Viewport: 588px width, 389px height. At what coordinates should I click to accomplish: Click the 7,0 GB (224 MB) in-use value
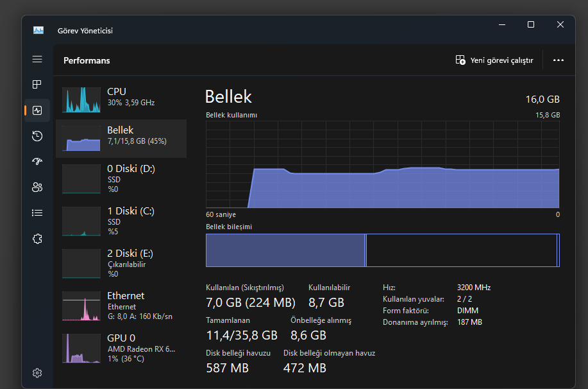pyautogui.click(x=251, y=302)
